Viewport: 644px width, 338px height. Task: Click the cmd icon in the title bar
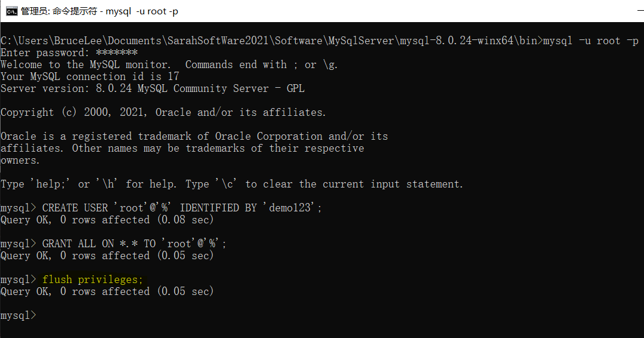pos(11,11)
